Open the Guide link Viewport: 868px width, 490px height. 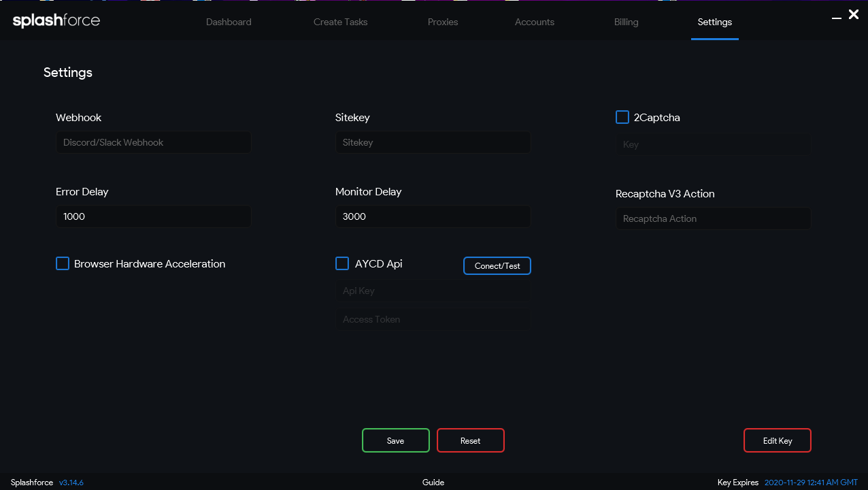click(433, 482)
